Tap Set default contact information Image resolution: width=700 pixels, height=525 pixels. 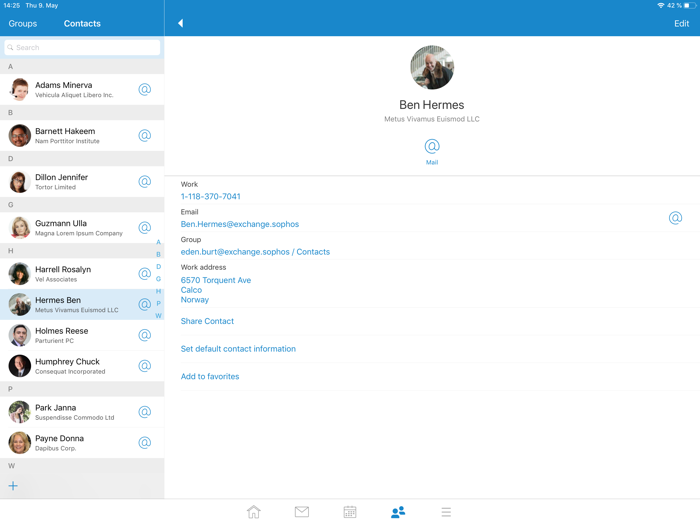[x=238, y=349]
